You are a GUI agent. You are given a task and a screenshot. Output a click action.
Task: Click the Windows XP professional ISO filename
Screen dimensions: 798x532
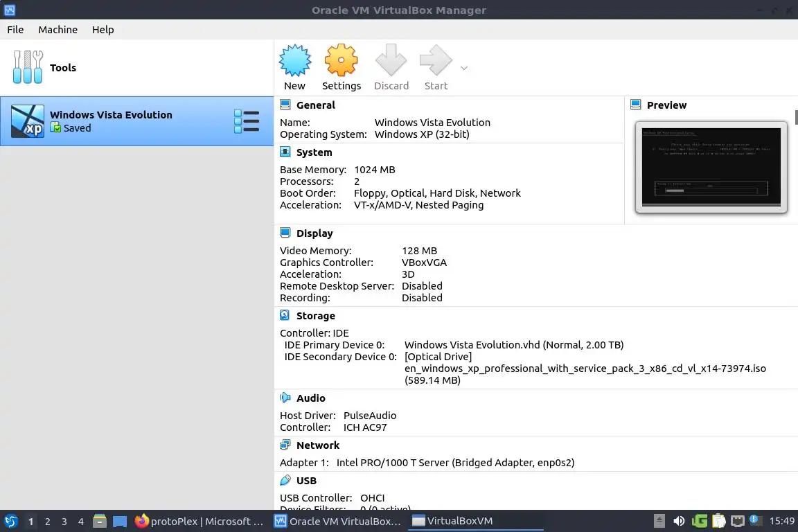tap(585, 369)
